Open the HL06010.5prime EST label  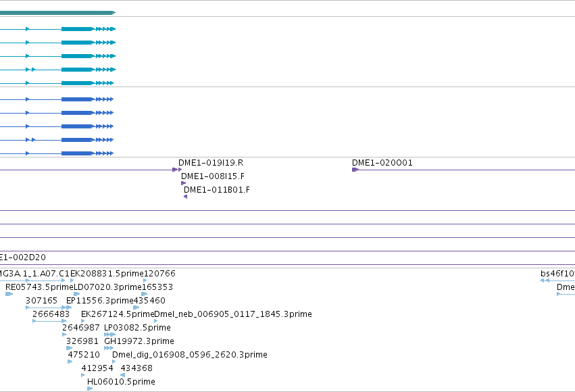click(x=122, y=382)
